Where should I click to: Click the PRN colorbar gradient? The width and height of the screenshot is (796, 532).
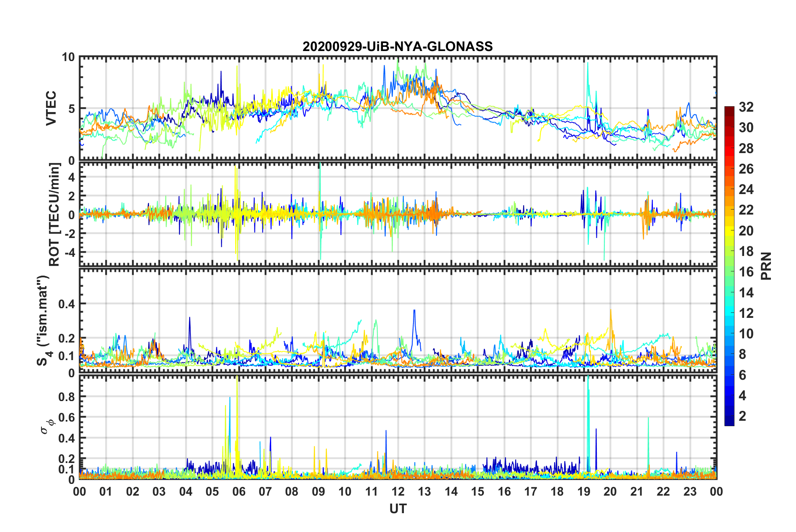coord(729,266)
